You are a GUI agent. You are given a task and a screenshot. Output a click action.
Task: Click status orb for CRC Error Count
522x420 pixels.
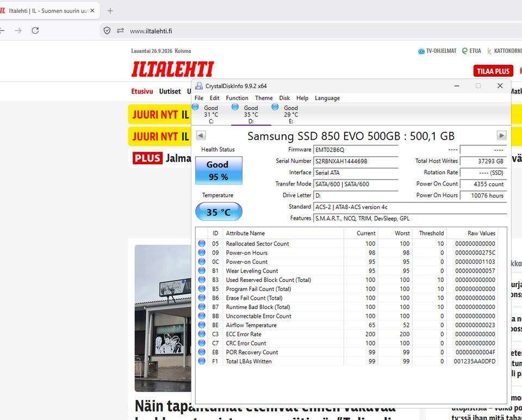(x=202, y=343)
